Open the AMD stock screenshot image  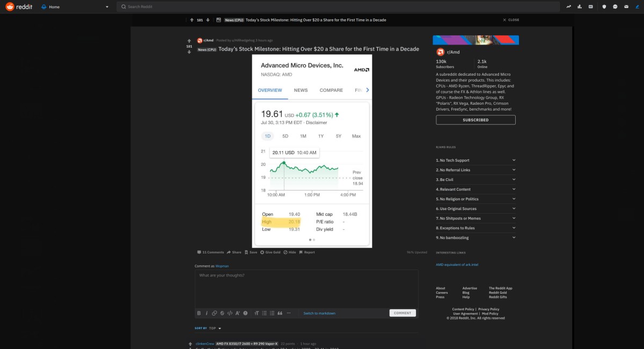[x=312, y=151]
